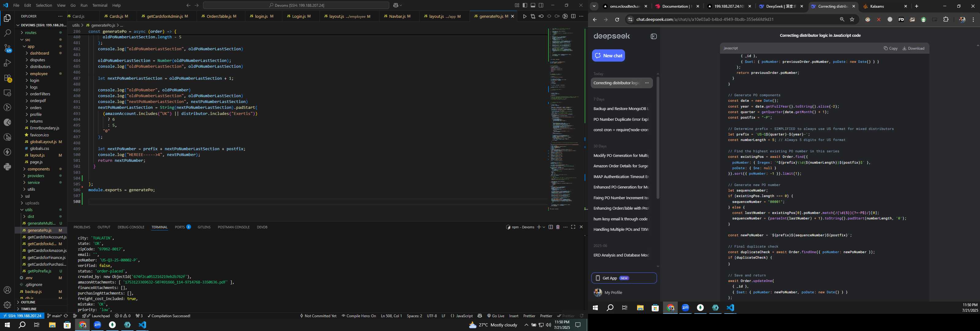The image size is (980, 331).
Task: Open the Manage gear icon in VS Code
Action: [x=7, y=305]
